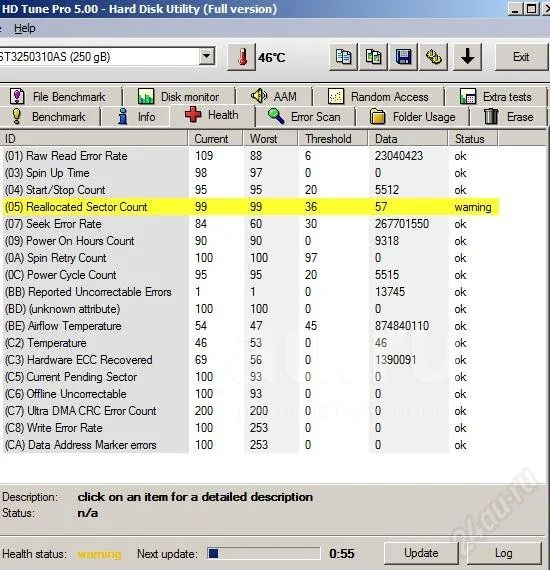550x570 pixels.
Task: Select the Spin Retry Count row
Action: 251,258
